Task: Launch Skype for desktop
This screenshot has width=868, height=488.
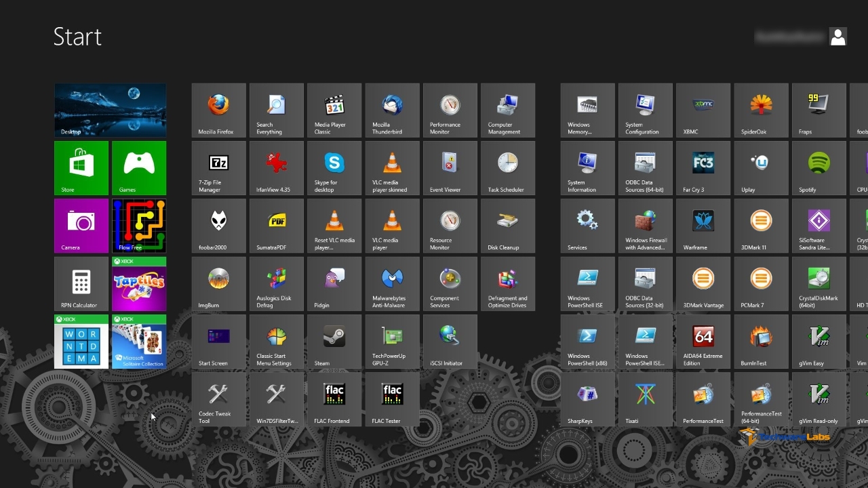Action: [334, 167]
